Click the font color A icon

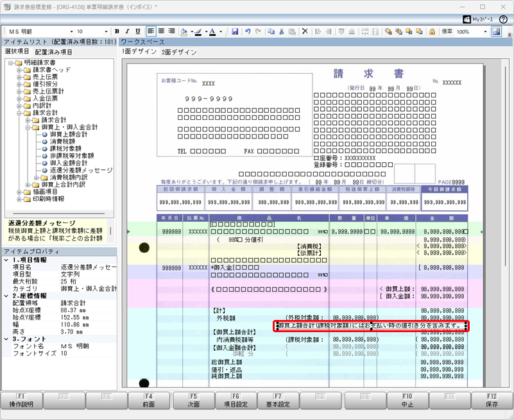[212, 32]
